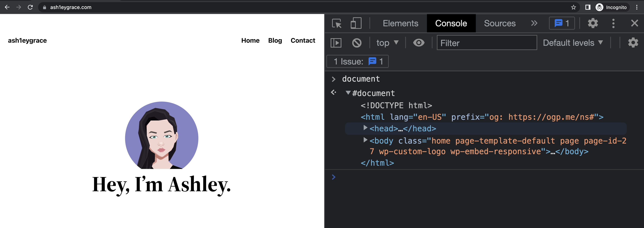Open console settings gear near Default levels
The image size is (644, 228).
pos(633,43)
